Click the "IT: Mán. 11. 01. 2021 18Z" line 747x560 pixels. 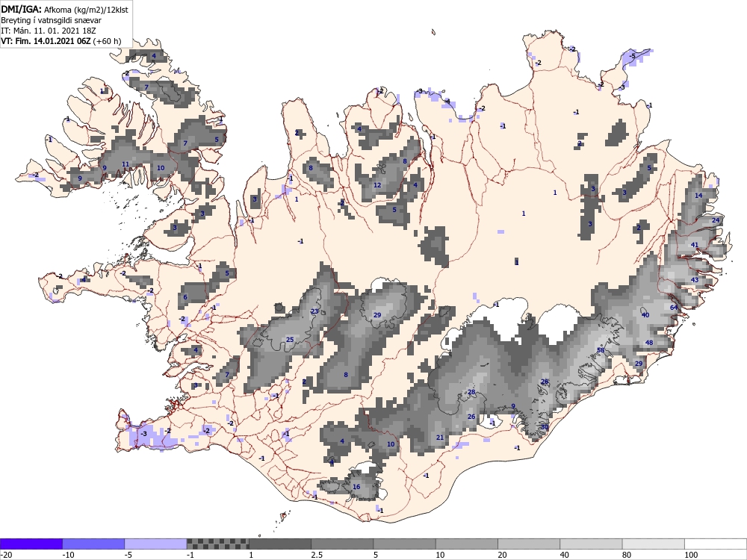point(49,31)
